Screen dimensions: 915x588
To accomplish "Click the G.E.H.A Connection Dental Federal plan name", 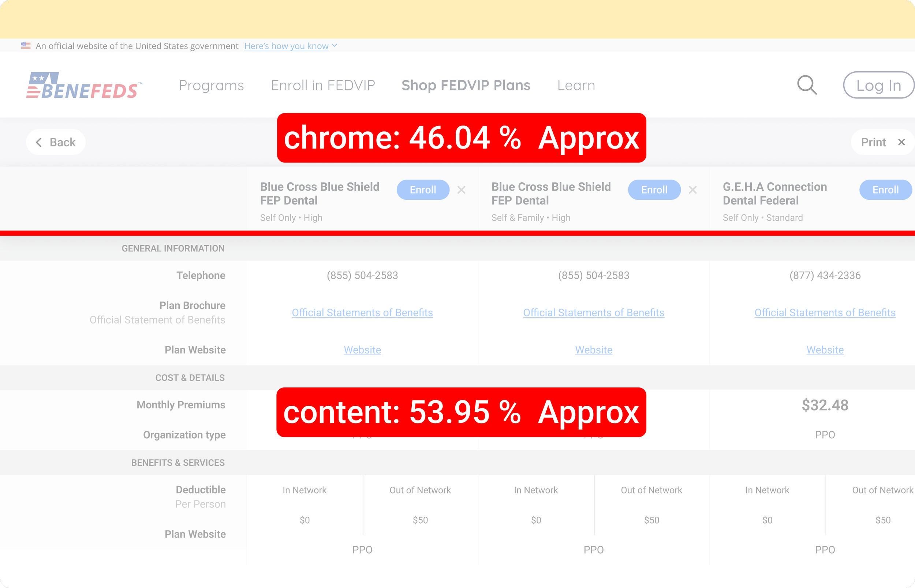I will (775, 194).
